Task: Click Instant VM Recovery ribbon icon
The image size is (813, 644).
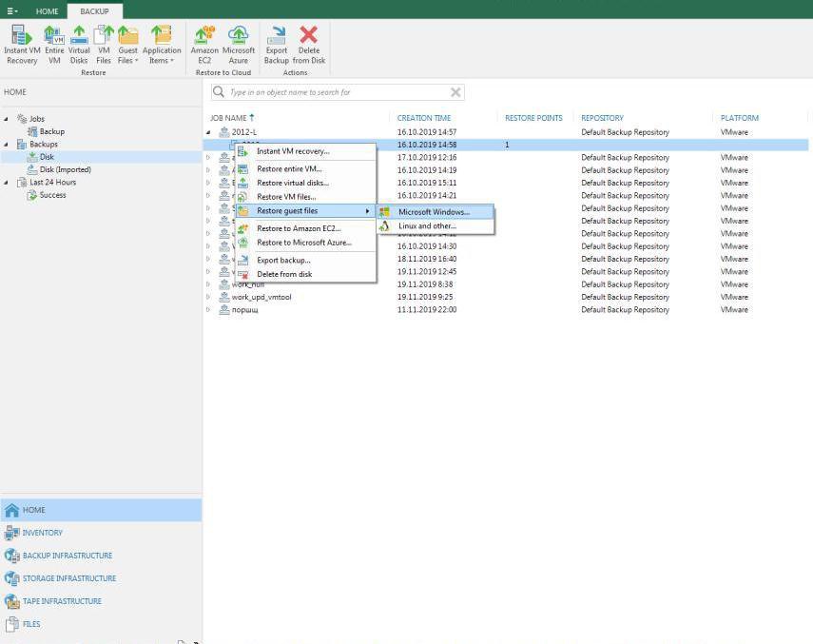Action: coord(22,45)
